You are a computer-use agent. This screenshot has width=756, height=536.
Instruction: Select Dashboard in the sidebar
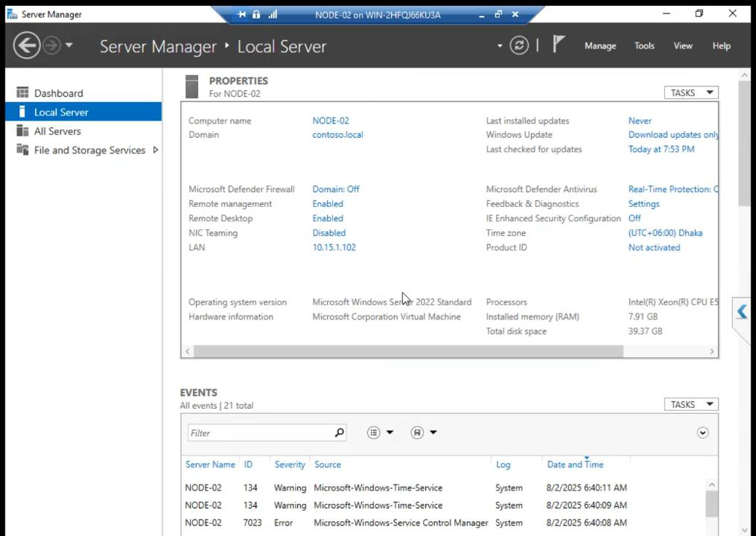[x=83, y=93]
